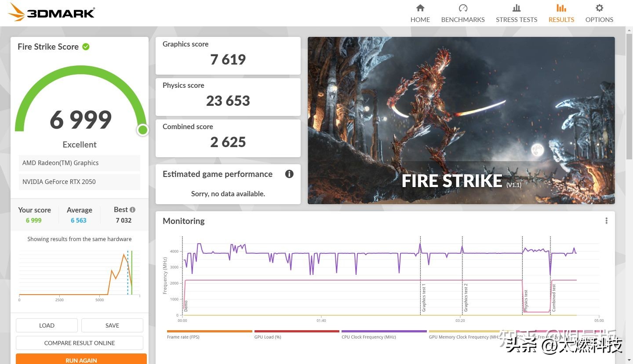The width and height of the screenshot is (633, 364).
Task: Click the Graphics test 2 timeline marker
Action: 466,298
